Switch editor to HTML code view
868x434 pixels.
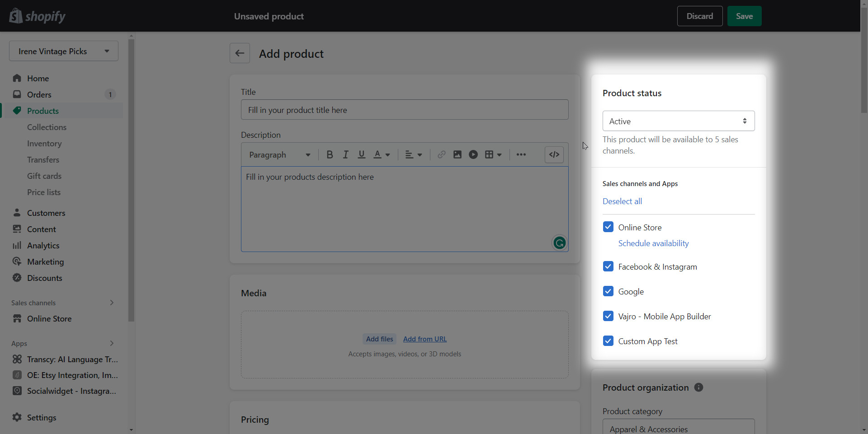coord(554,154)
